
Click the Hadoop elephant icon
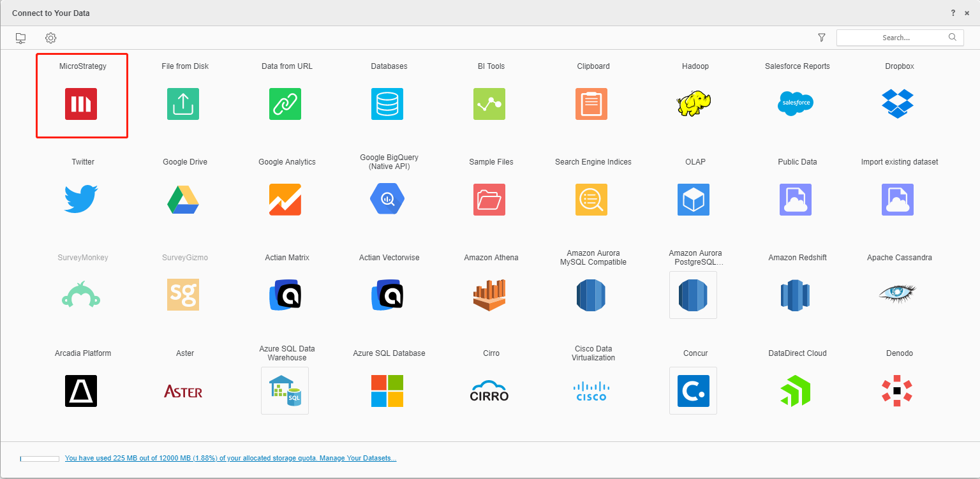(694, 104)
